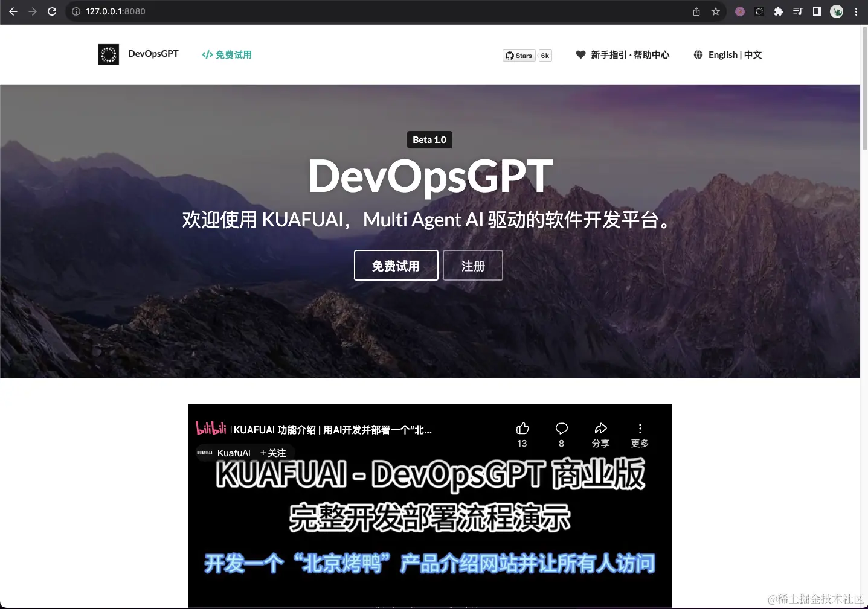Switch language to English
The height and width of the screenshot is (609, 868).
[723, 55]
